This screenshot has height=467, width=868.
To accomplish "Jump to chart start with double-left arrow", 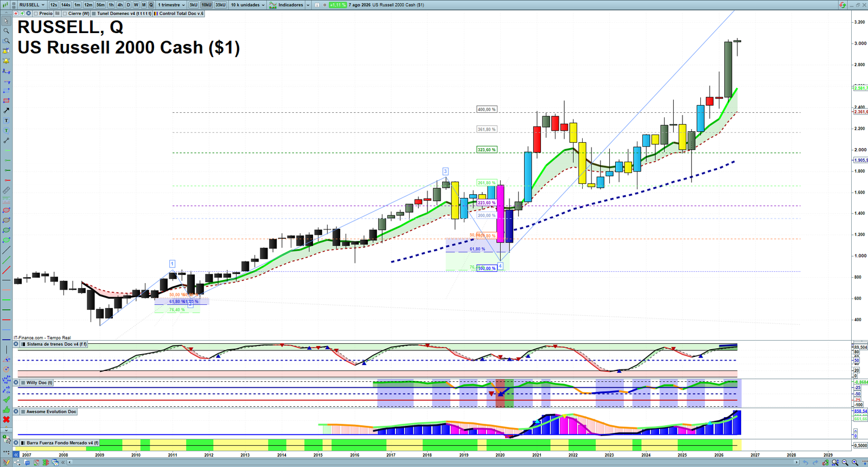I will pyautogui.click(x=16, y=455).
